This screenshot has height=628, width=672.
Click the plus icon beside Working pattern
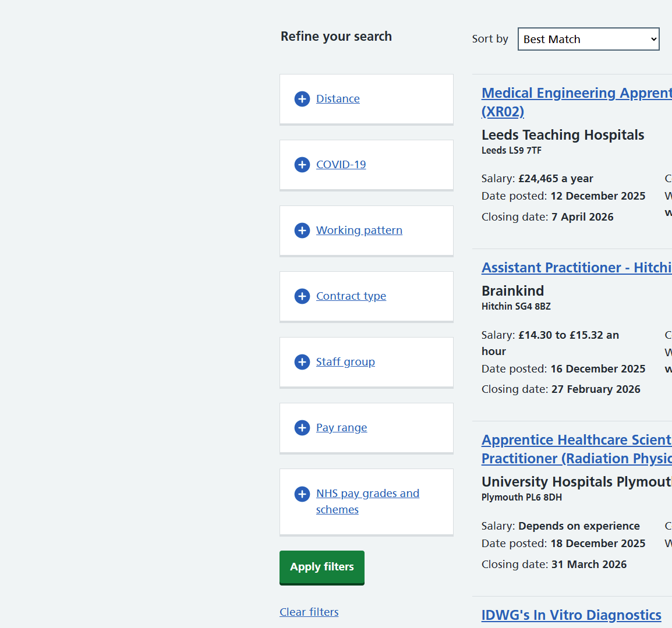[x=302, y=230]
